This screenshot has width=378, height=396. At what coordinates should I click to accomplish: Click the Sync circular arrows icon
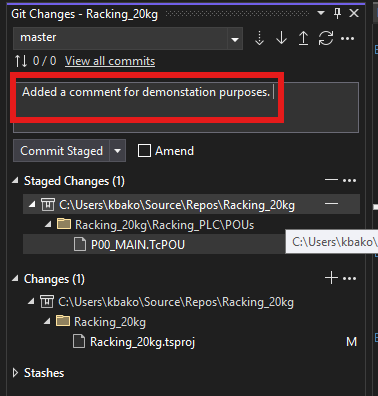coord(325,38)
